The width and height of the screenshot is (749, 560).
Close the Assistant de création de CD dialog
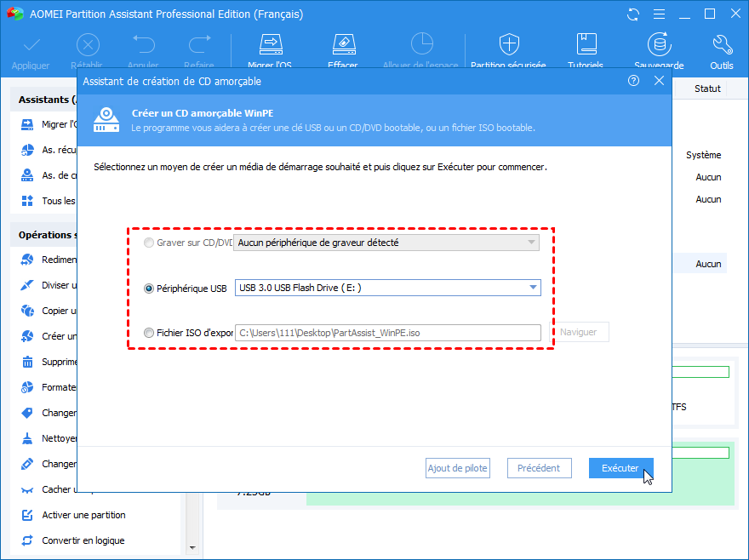(659, 81)
